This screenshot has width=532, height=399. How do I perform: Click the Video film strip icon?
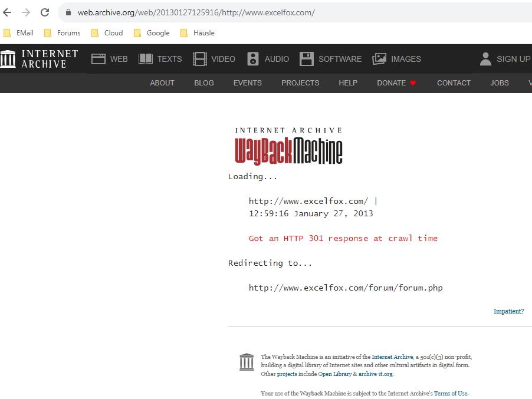199,59
